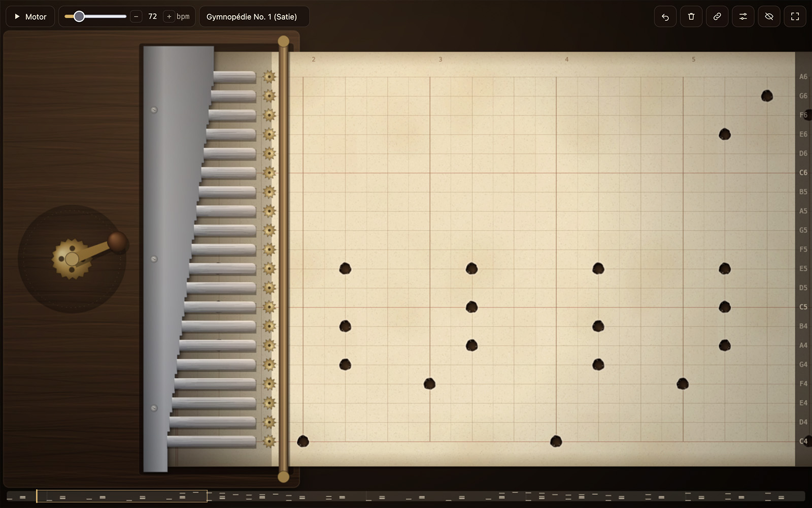Click the hand crank knob

point(118,242)
